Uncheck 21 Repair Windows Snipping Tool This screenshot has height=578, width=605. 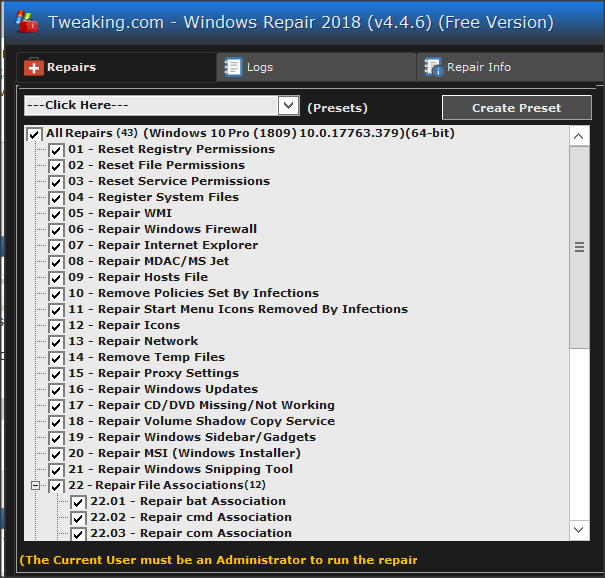(x=56, y=471)
